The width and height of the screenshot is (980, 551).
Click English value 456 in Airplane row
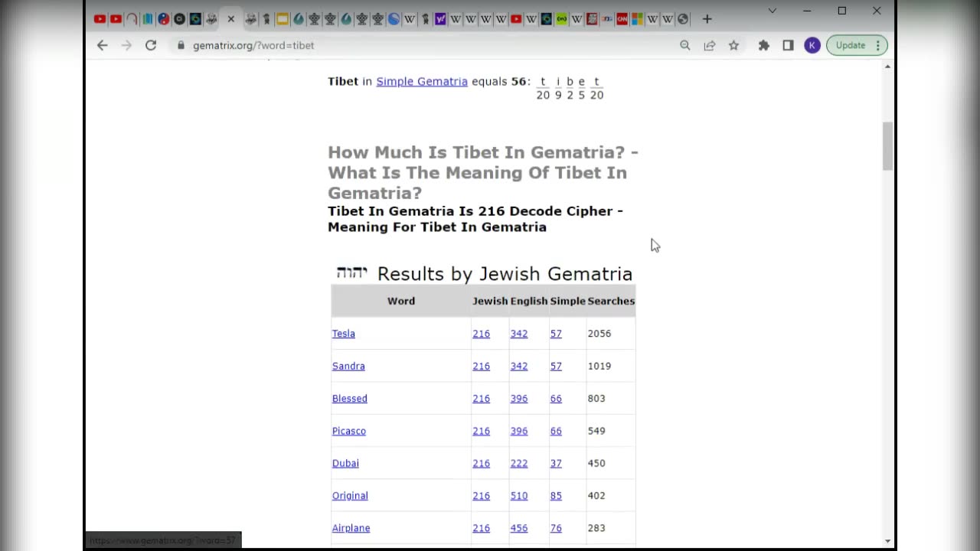519,528
